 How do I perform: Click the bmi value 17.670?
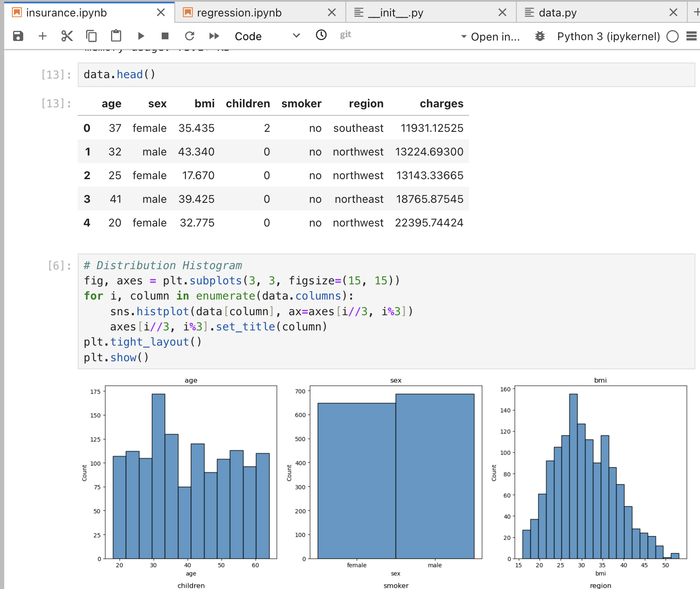coord(198,175)
